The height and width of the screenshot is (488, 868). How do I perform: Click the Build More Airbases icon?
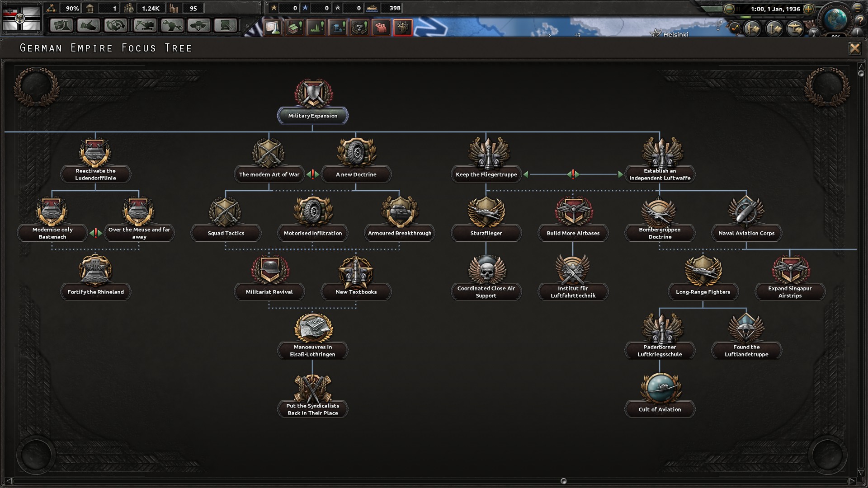click(x=573, y=211)
